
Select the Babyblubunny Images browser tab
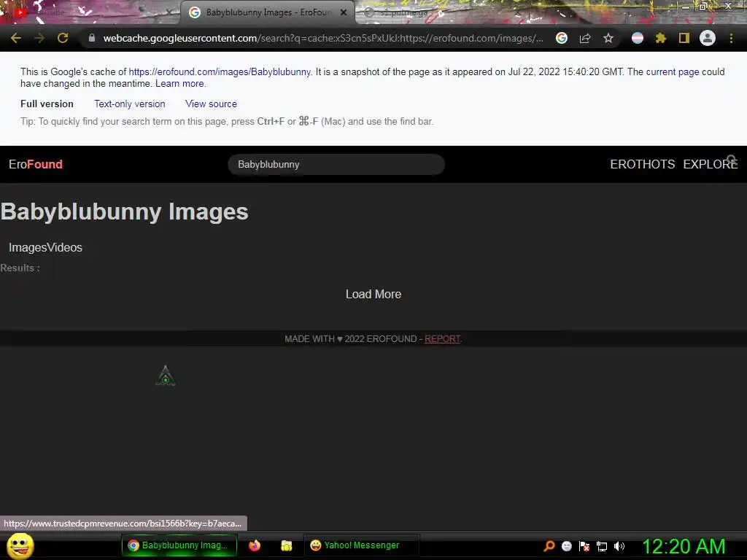(x=267, y=12)
